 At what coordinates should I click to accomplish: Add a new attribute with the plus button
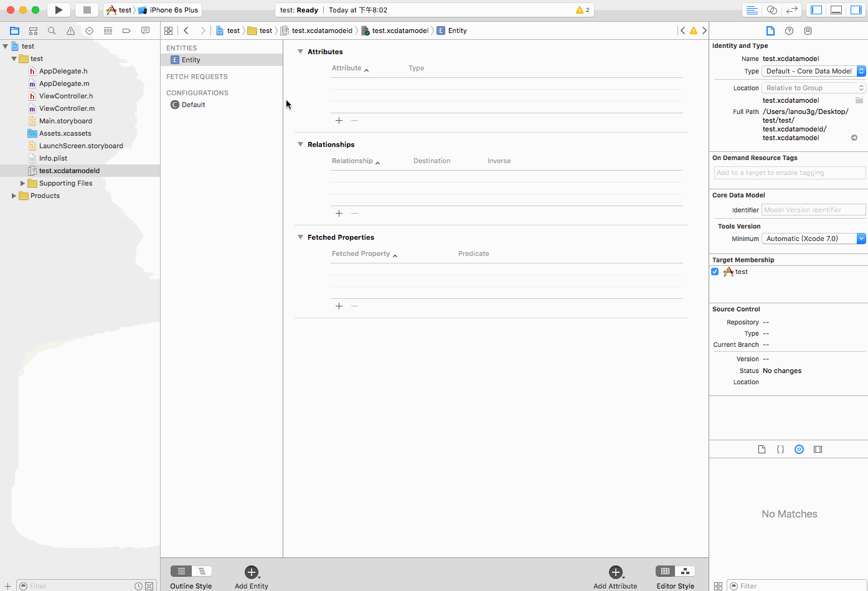(x=339, y=121)
